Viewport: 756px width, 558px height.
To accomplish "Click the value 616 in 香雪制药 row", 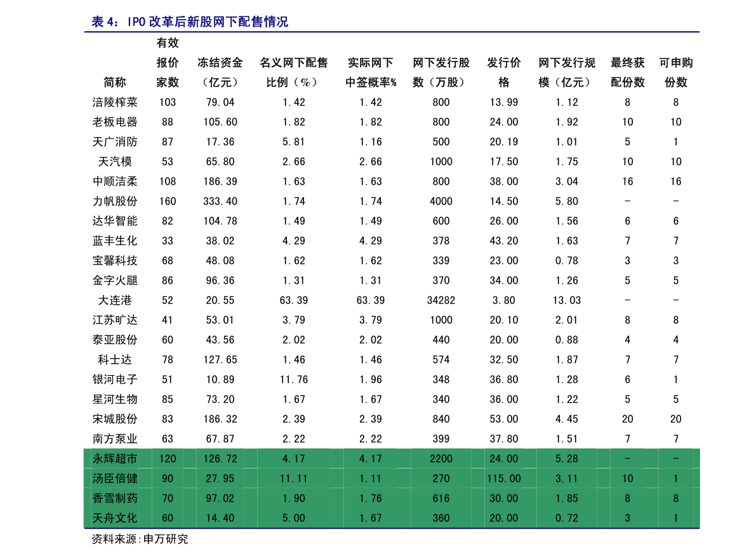I will [441, 498].
